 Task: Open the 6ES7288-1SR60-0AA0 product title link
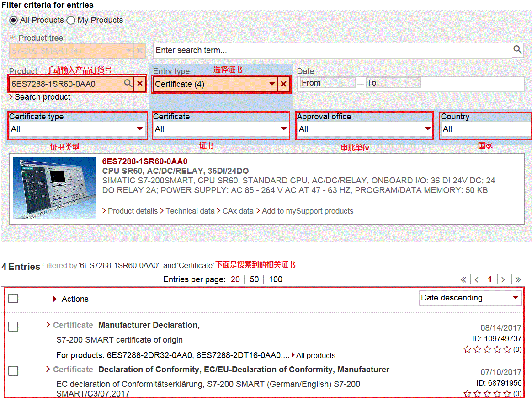[145, 161]
